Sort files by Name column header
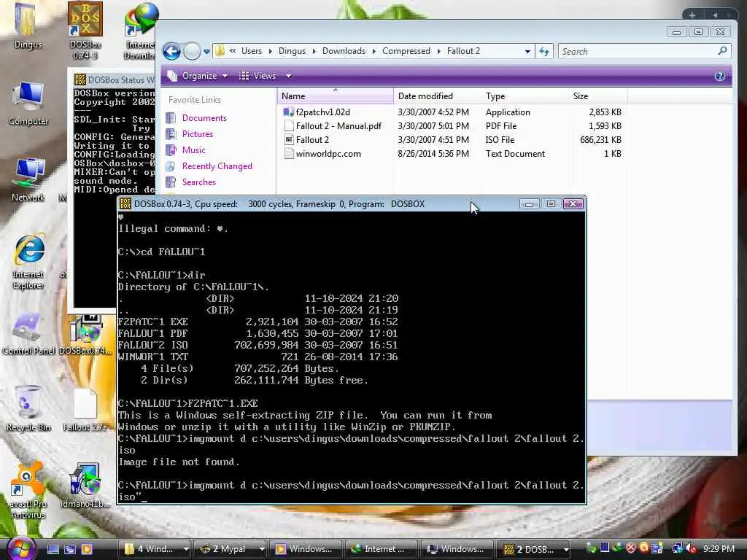747x560 pixels. tap(336, 96)
